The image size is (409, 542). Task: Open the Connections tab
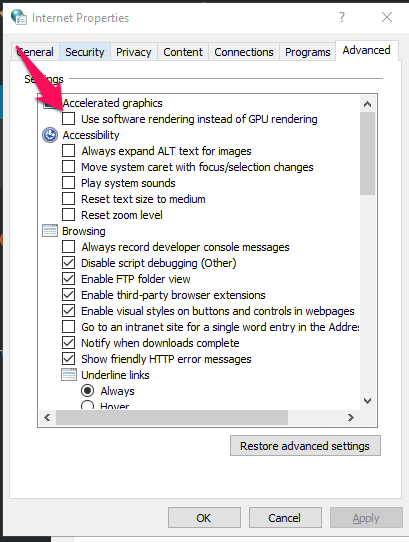pyautogui.click(x=244, y=52)
